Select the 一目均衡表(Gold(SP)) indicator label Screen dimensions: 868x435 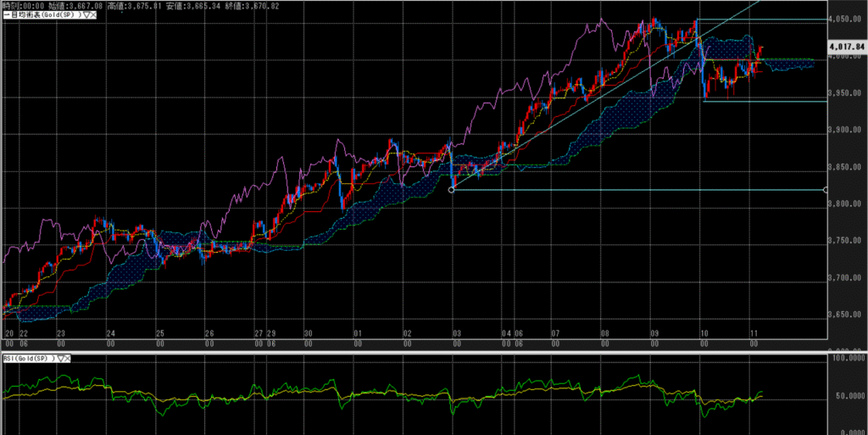[41, 15]
